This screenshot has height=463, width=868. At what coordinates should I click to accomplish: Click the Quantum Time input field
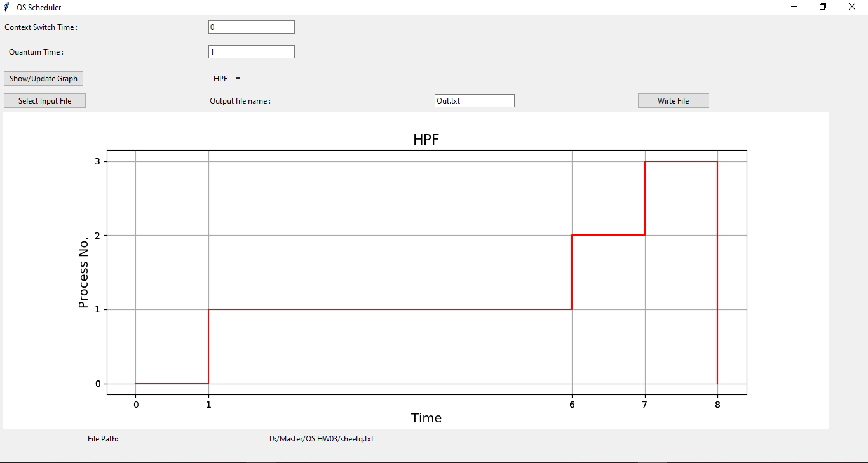252,51
